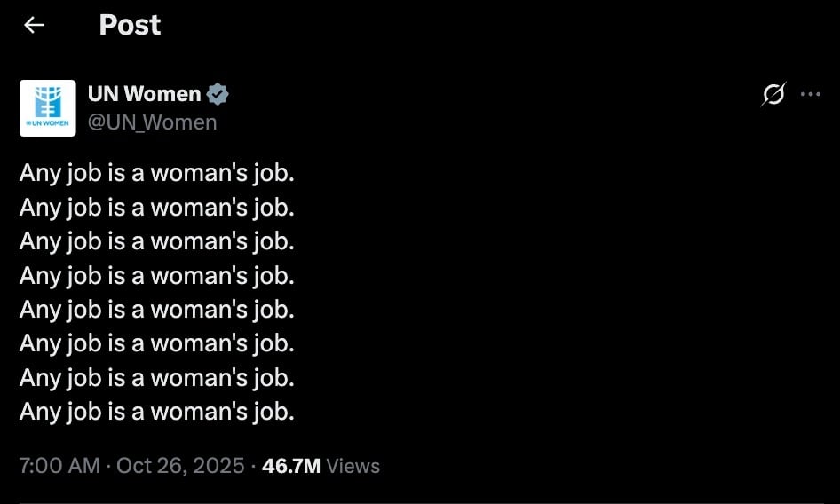Click the sixth line of post text
840x504 pixels.
[156, 343]
